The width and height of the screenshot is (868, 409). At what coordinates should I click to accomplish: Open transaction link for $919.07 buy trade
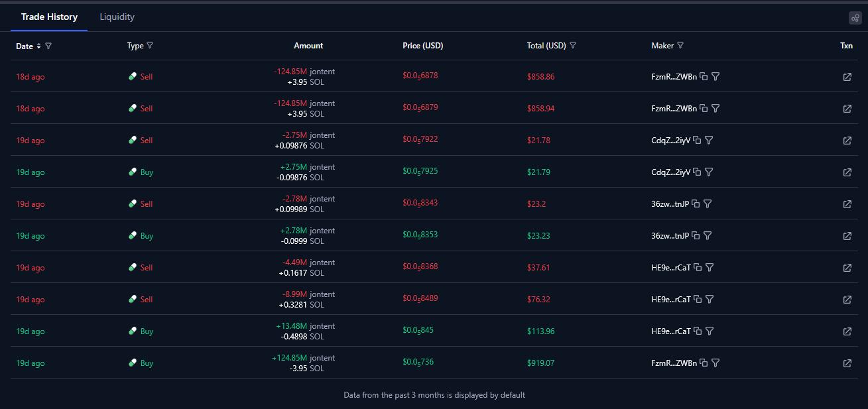coord(847,363)
